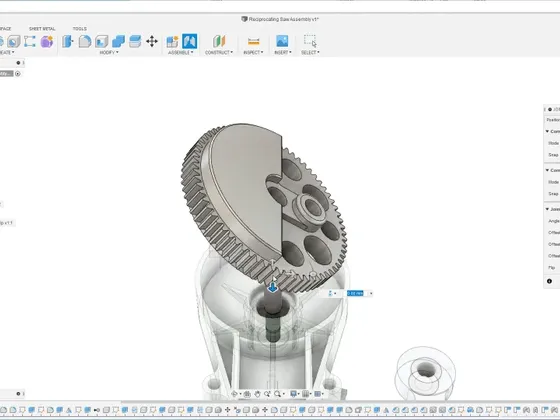Open the CONSTRUCT dropdown menu

point(219,52)
